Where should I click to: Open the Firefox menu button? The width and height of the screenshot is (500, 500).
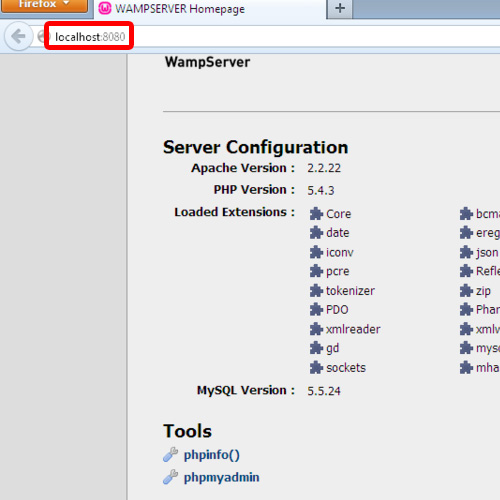tap(45, 5)
